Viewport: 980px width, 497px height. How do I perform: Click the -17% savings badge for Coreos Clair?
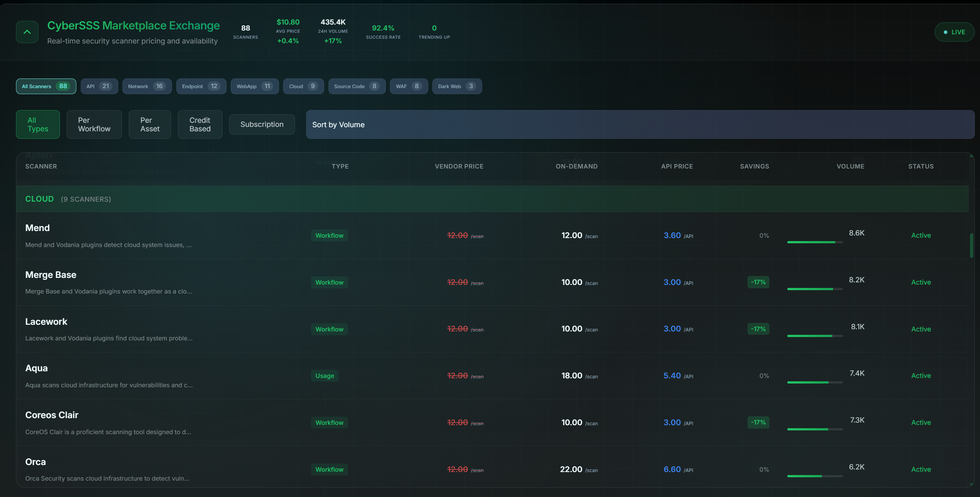(758, 423)
